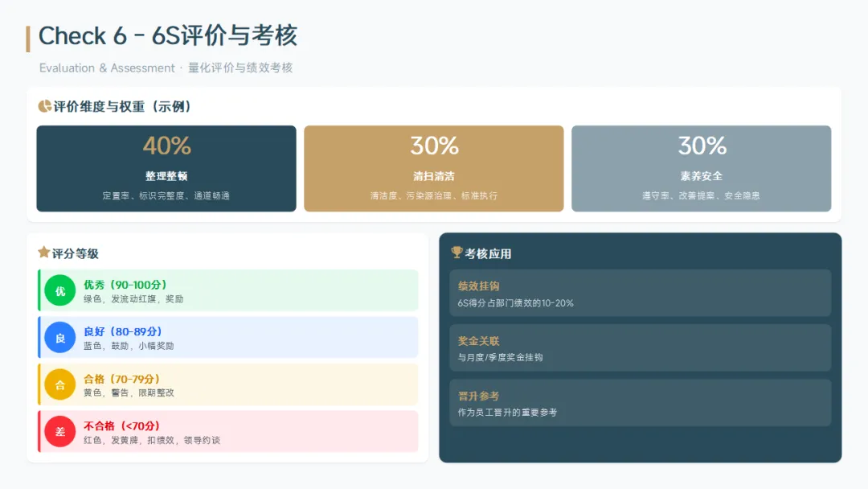This screenshot has width=868, height=489.
Task: Open the 绩效挂钩 application card
Action: [640, 293]
